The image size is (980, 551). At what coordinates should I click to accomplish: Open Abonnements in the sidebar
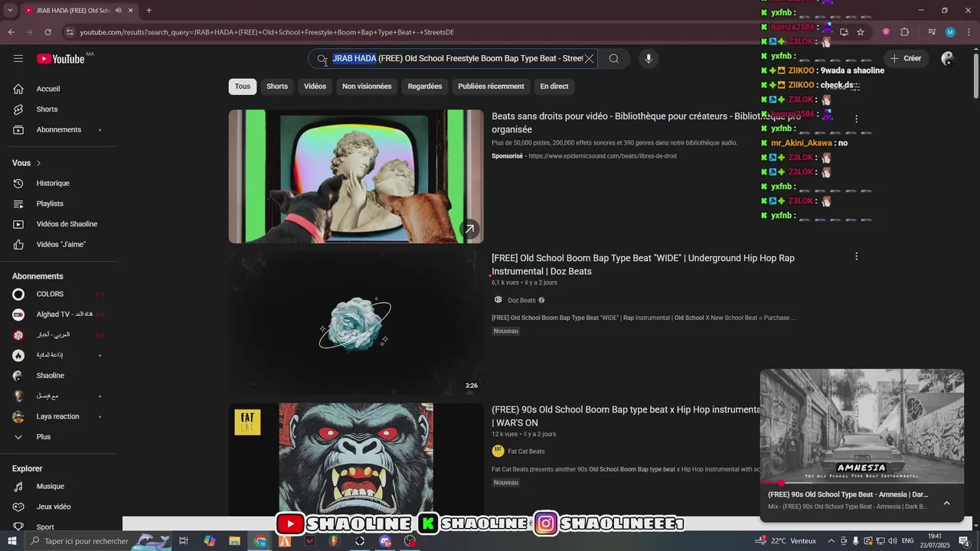(x=59, y=129)
